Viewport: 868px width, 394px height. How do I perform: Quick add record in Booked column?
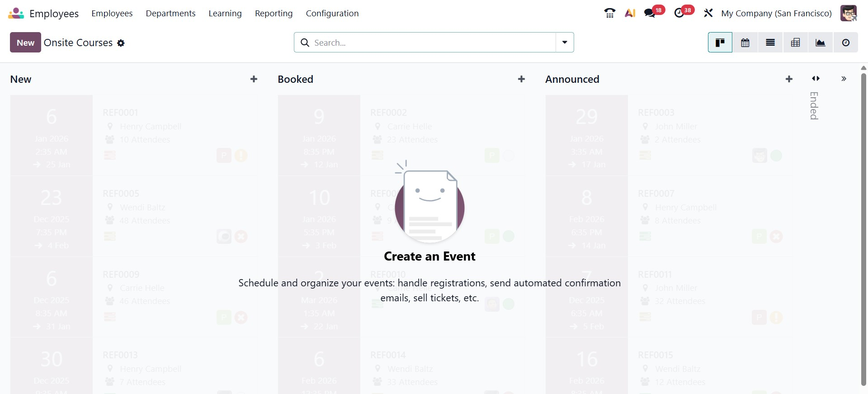pos(521,79)
